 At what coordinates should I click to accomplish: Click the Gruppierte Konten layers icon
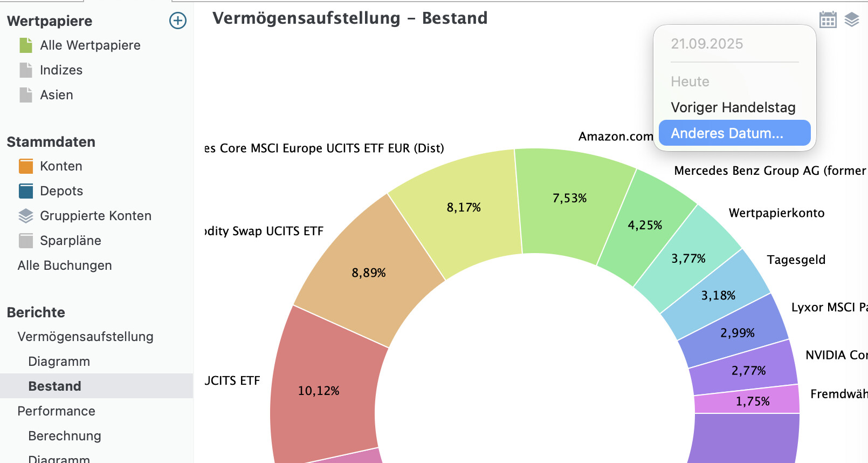[26, 216]
